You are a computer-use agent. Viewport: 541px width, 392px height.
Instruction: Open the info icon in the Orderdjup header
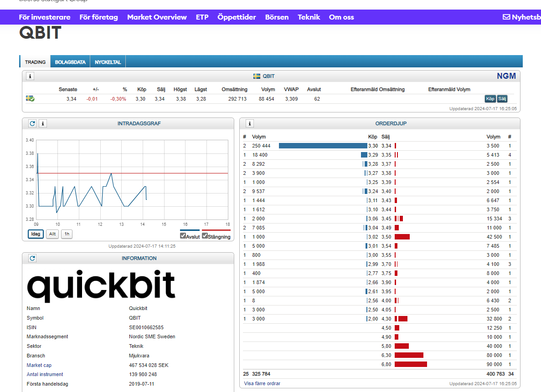tap(250, 123)
